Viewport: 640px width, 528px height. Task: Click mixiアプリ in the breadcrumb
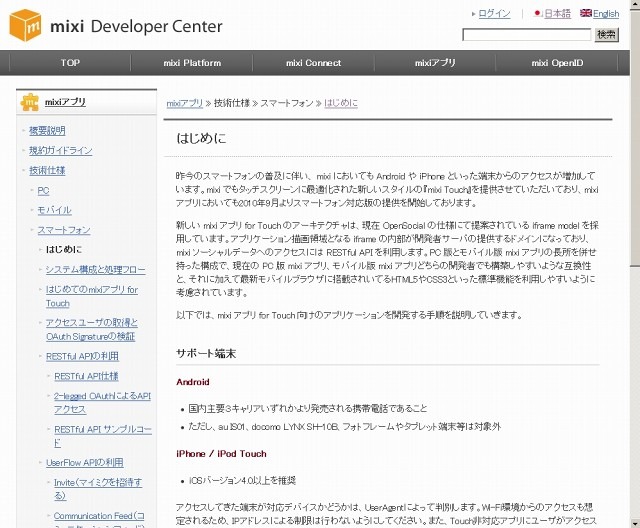pyautogui.click(x=184, y=103)
